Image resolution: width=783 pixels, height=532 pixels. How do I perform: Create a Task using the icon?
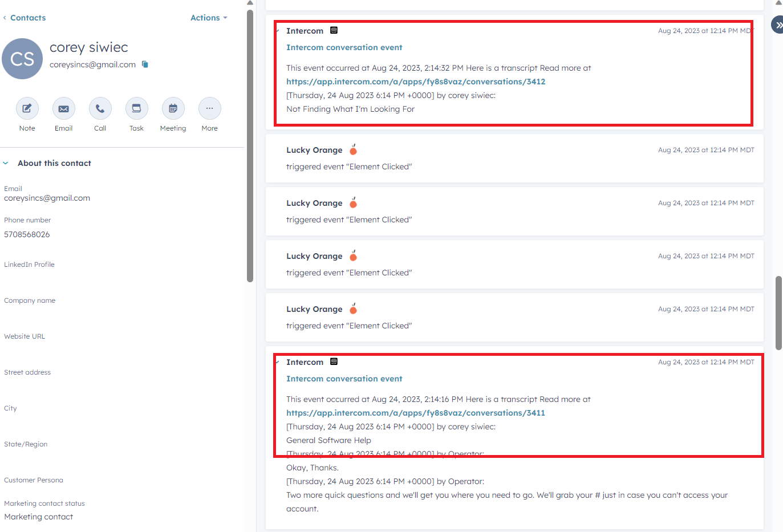pos(136,108)
